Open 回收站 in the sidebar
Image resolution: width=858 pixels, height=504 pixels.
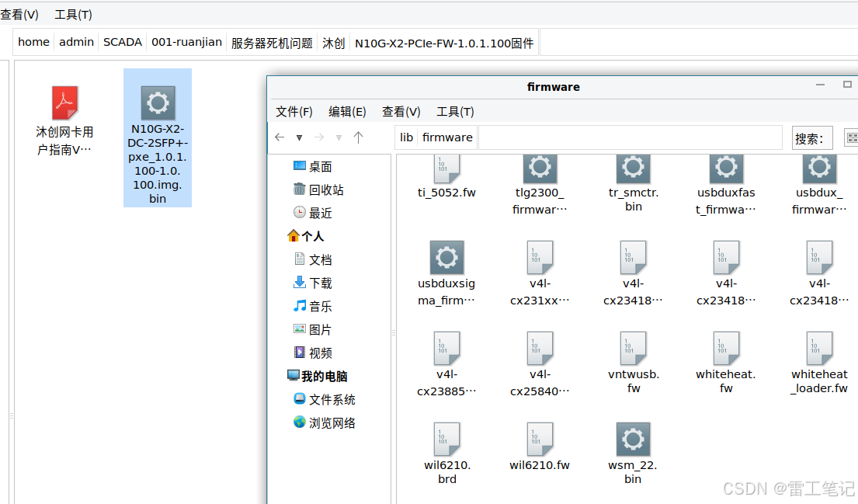point(318,190)
